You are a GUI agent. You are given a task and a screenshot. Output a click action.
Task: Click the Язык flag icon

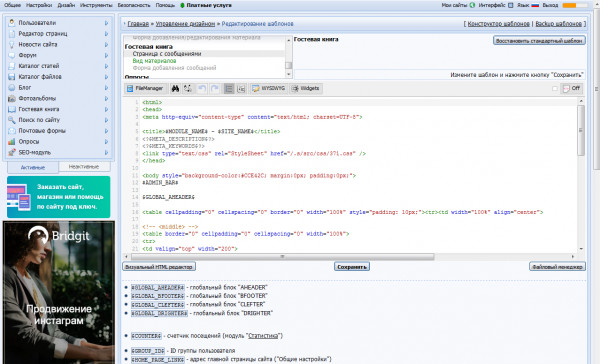coord(535,5)
